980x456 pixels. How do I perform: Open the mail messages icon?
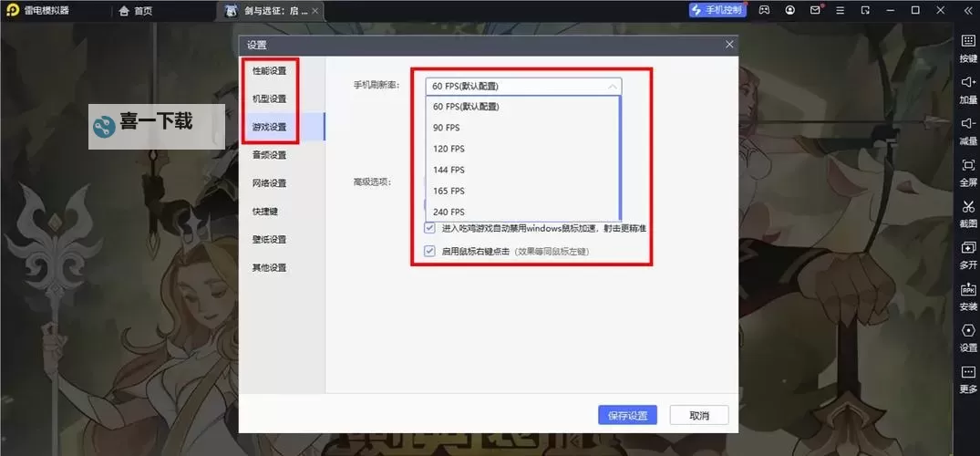(x=815, y=10)
